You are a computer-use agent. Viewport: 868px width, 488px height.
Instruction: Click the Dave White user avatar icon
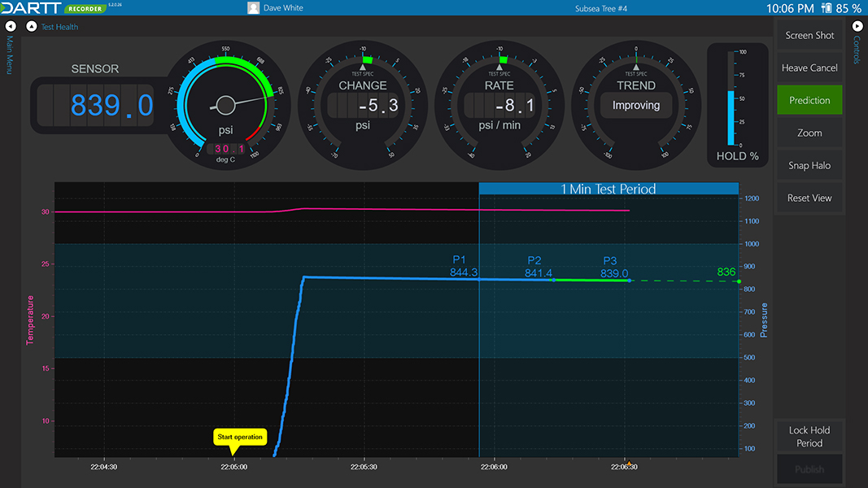click(x=254, y=8)
